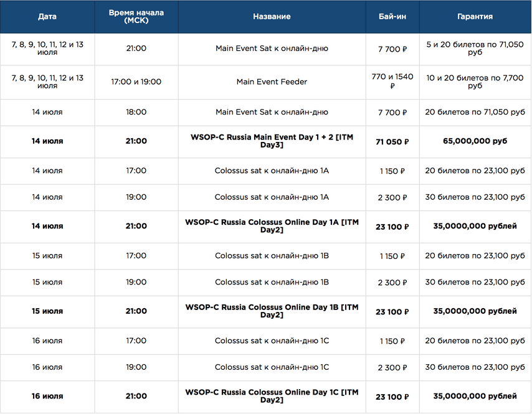The height and width of the screenshot is (414, 532).
Task: Select the 'Main Event Feeder' tournament name
Action: [x=272, y=82]
